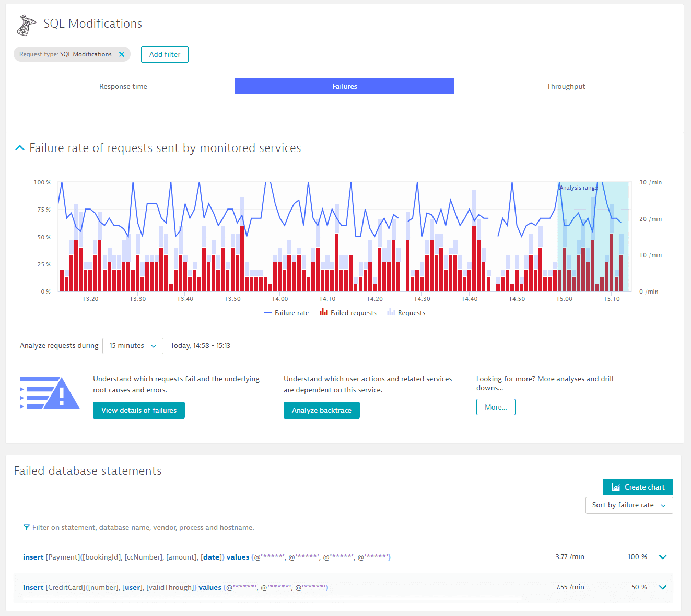Screen dimensions: 691x616
Task: Click View details of failures button
Action: pyautogui.click(x=139, y=410)
